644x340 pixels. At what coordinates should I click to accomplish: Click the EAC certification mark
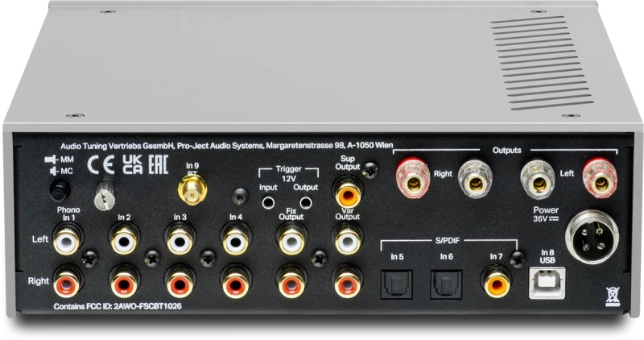[158, 164]
